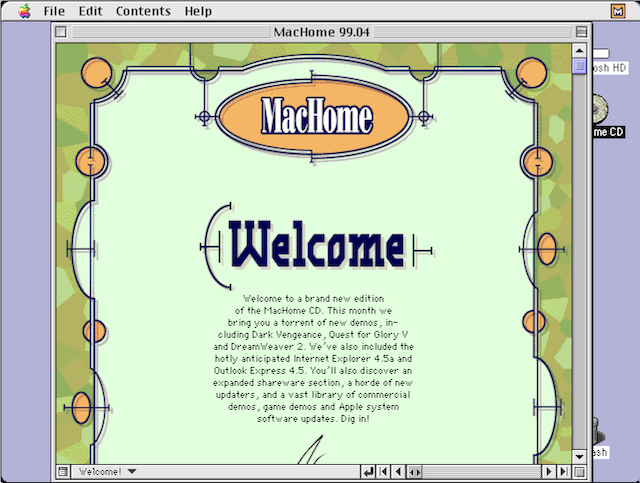Go to next page arrow
The height and width of the screenshot is (483, 640).
(x=549, y=472)
